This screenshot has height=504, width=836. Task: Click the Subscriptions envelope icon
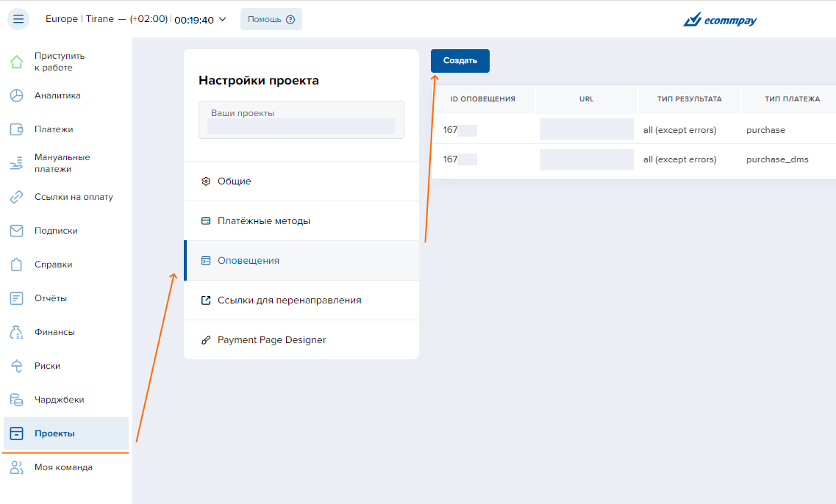(16, 231)
